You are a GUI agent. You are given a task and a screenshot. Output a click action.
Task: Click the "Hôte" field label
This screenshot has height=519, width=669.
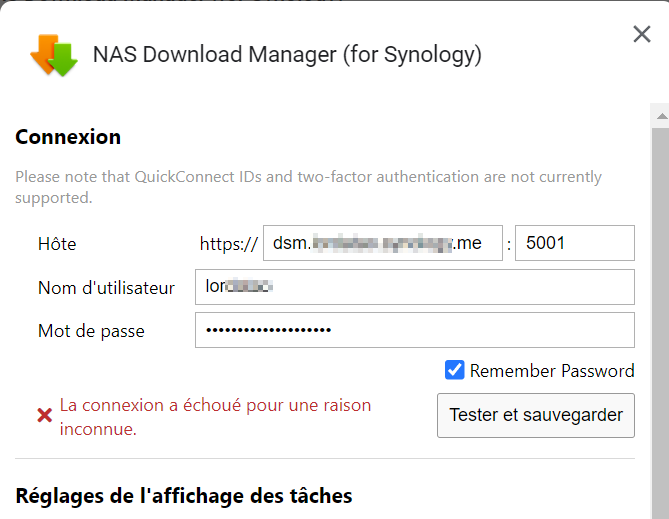[x=57, y=244]
